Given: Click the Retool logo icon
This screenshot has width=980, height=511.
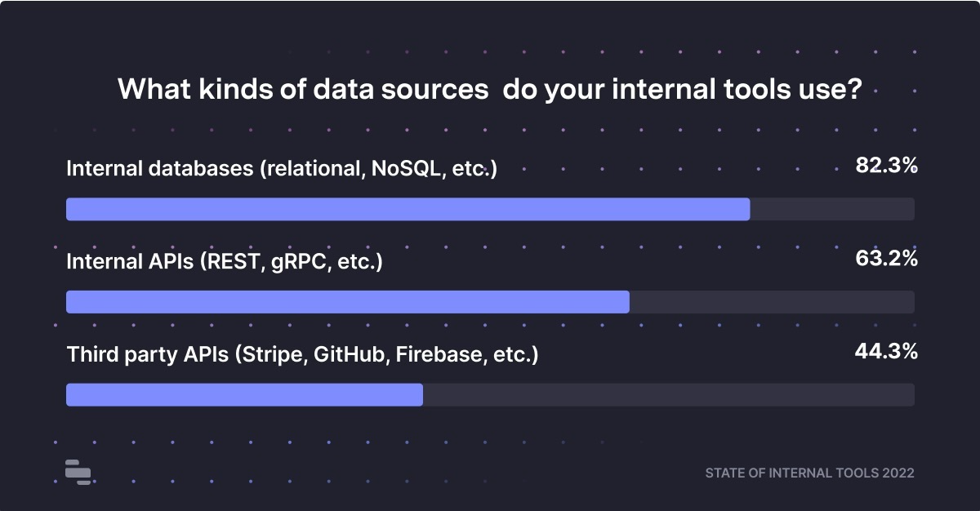Looking at the screenshot, I should [x=78, y=472].
